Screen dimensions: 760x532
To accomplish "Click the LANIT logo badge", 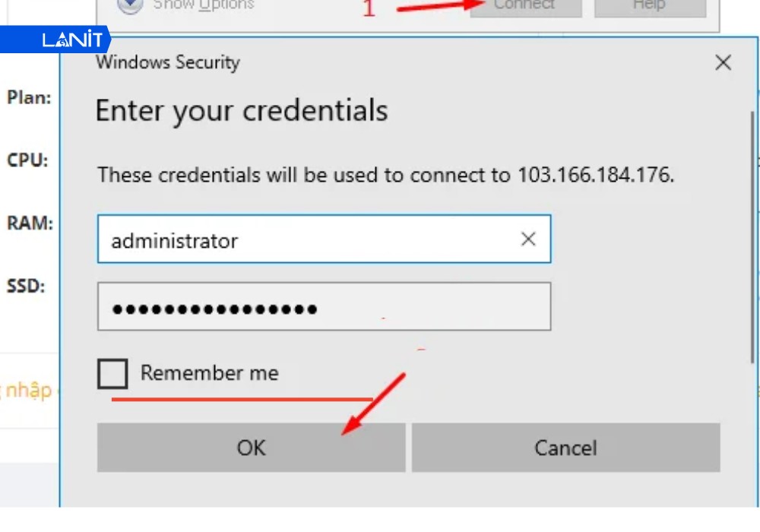I will [71, 40].
